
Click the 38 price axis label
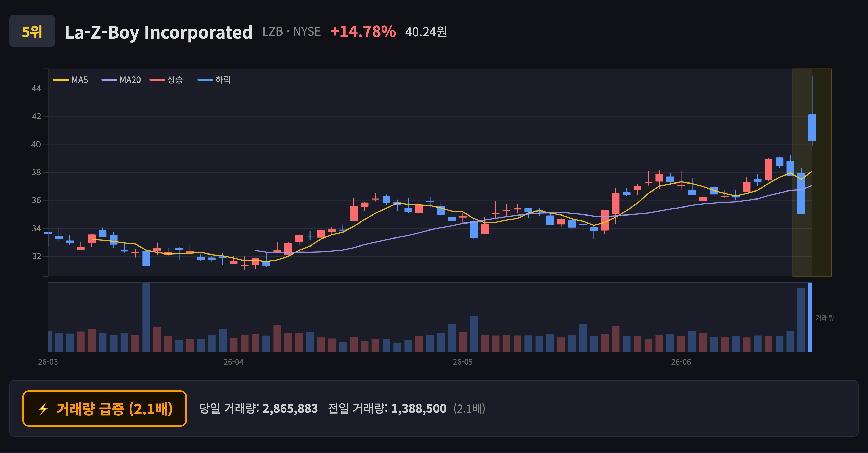tap(36, 173)
